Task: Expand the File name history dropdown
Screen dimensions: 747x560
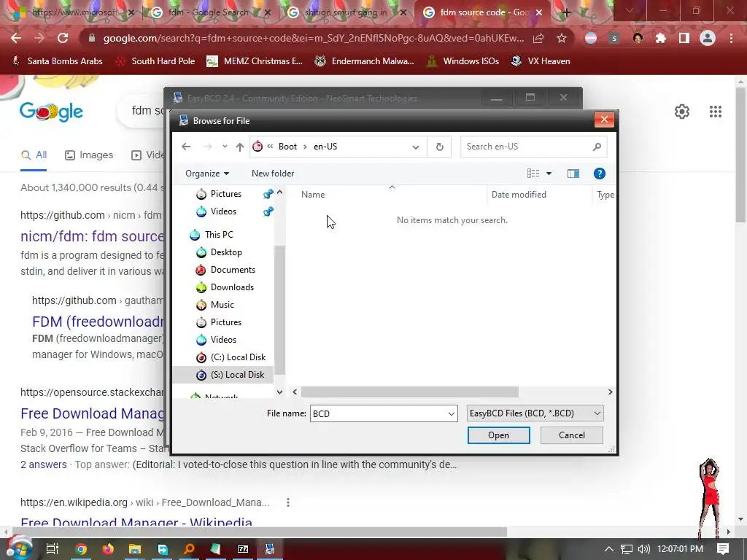Action: 451,413
